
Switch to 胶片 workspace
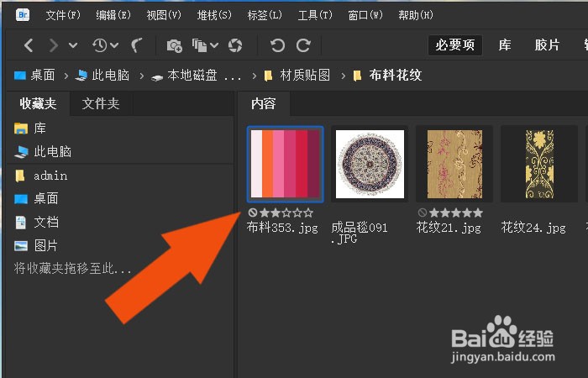coord(547,45)
